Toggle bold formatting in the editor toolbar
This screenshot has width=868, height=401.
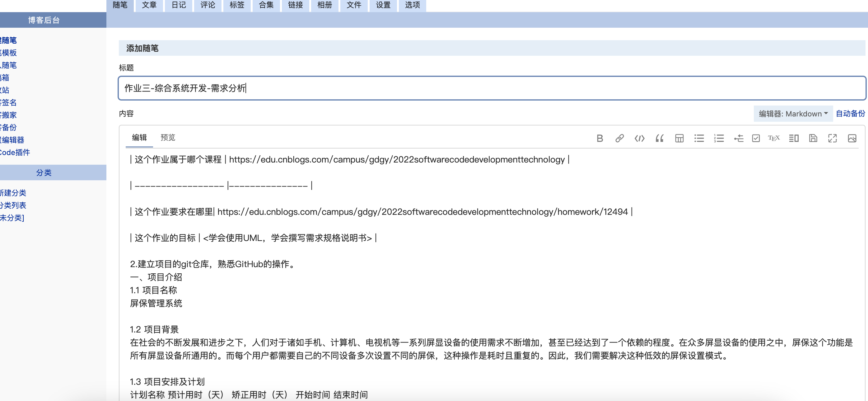click(600, 138)
